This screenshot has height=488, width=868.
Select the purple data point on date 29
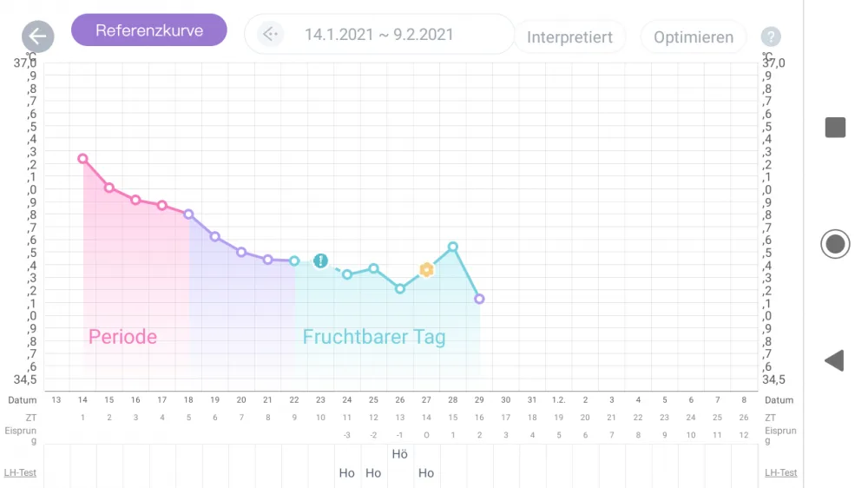[x=479, y=299]
